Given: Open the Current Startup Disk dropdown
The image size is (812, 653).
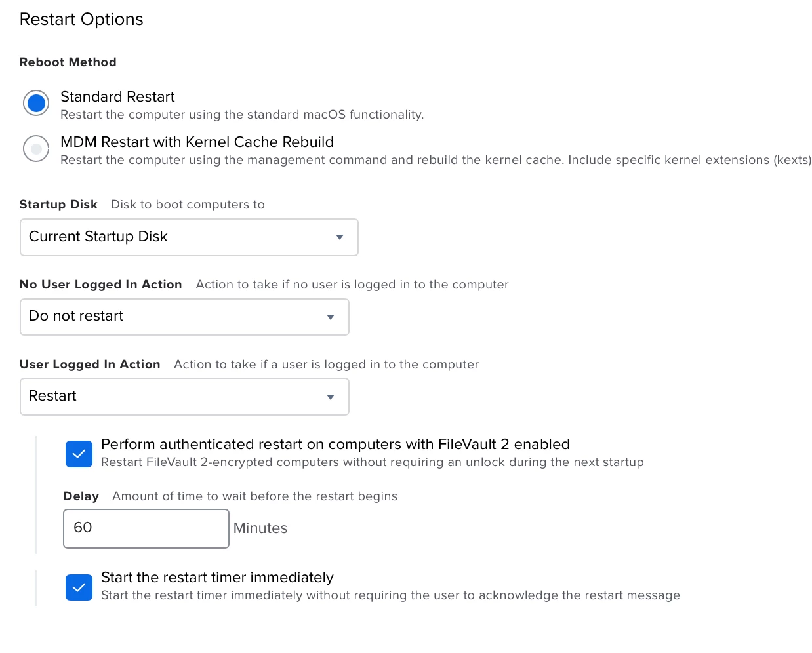Looking at the screenshot, I should [x=177, y=237].
